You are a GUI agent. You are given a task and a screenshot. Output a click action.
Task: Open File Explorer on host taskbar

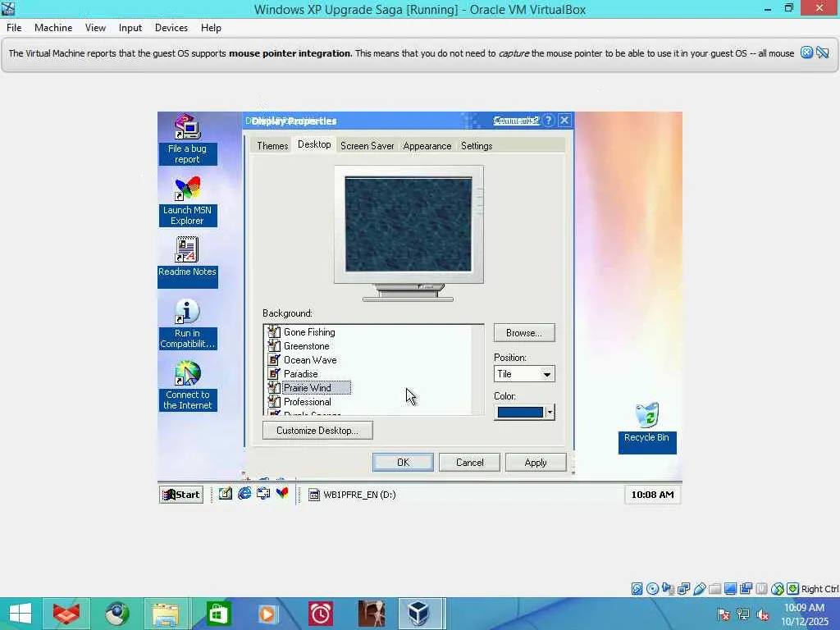pos(166,614)
